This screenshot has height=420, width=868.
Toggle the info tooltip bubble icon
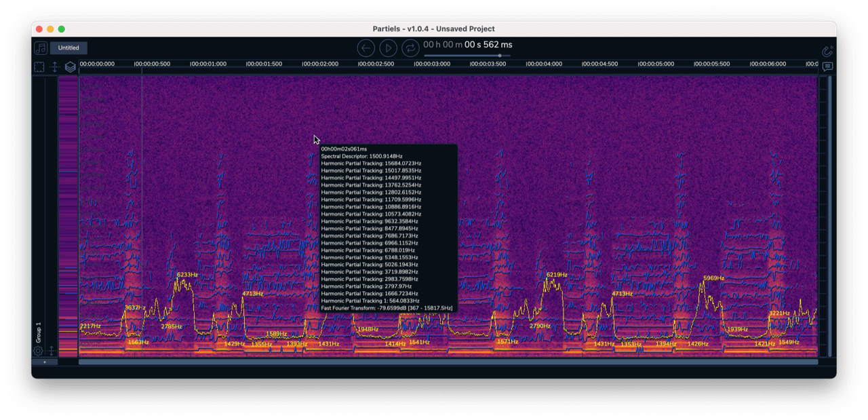827,66
